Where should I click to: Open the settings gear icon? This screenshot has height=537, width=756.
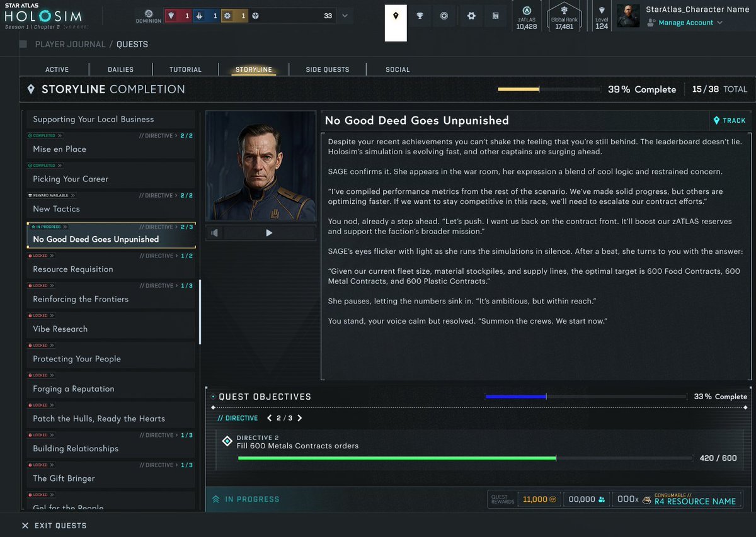tap(471, 16)
